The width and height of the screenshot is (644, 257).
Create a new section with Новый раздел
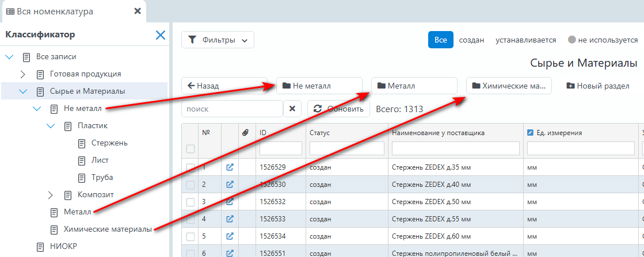tap(598, 86)
